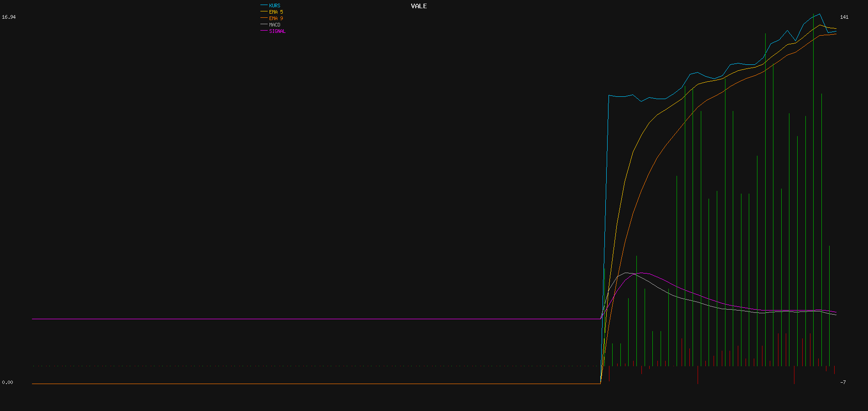Click the peak of the magenta SIGNAL curve
Image resolution: width=868 pixels, height=411 pixels.
[643, 273]
